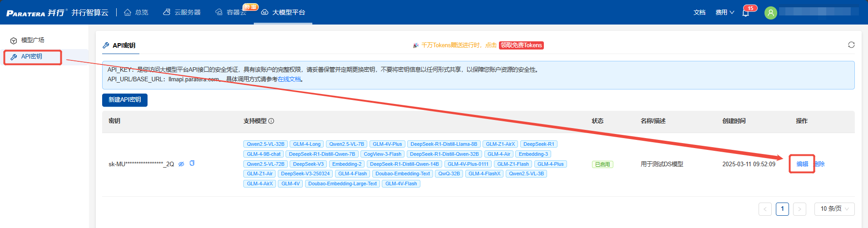Click the GLM-4-Long model tag
The height and width of the screenshot is (228, 868).
[307, 144]
